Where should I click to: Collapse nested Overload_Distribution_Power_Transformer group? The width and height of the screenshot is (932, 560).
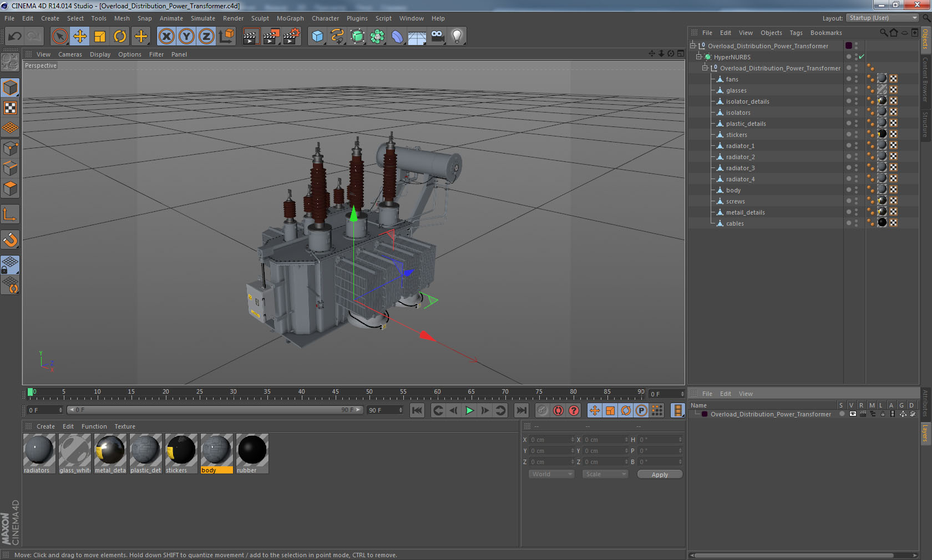(705, 68)
